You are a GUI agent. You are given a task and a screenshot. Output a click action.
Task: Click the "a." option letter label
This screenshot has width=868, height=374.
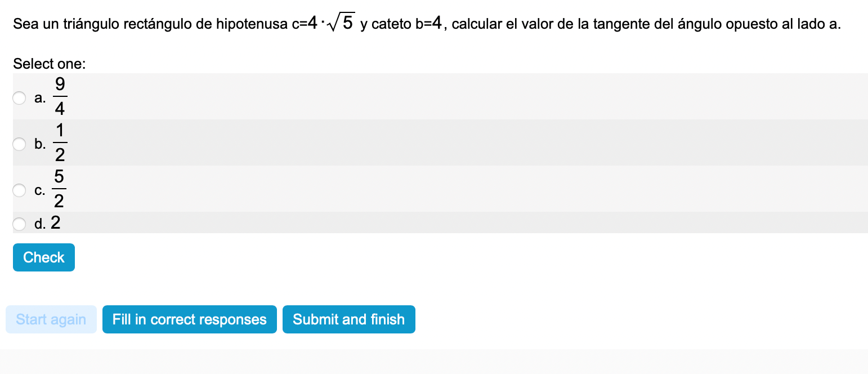pos(40,99)
